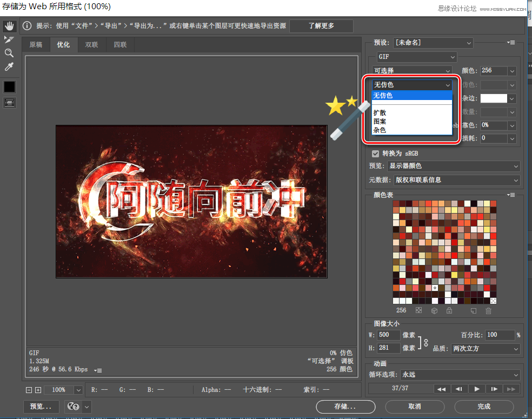Play the animation with the play button
Screen dimensions: 532x419
pos(477,389)
